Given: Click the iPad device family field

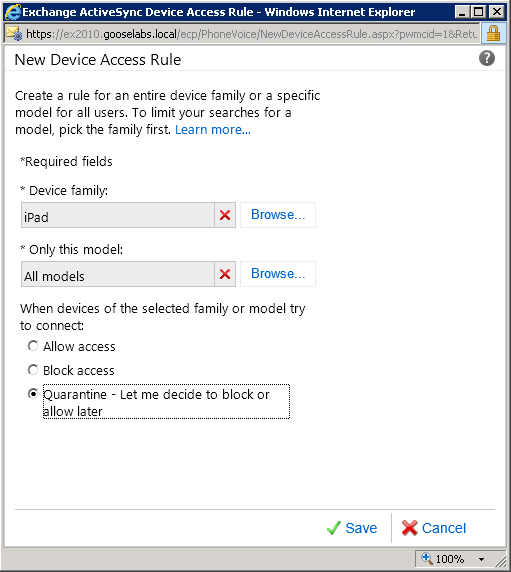Looking at the screenshot, I should [x=118, y=215].
